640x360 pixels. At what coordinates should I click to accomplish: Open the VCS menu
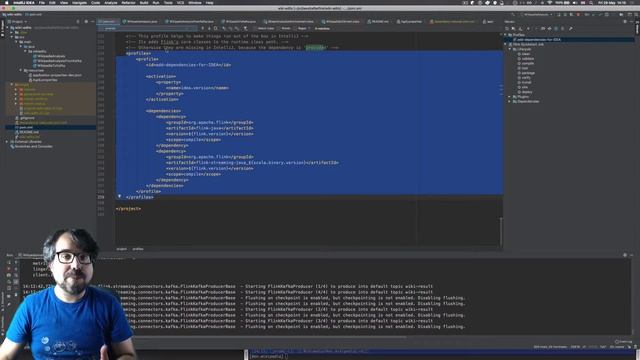tap(180, 2)
